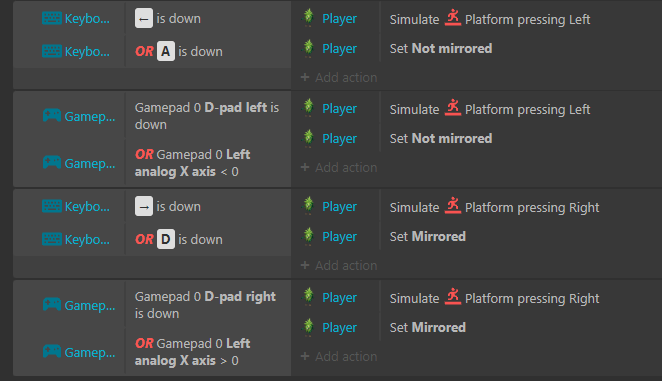Image resolution: width=662 pixels, height=381 pixels.
Task: Click keyboard icon beside OR D is down
Action: (52, 239)
